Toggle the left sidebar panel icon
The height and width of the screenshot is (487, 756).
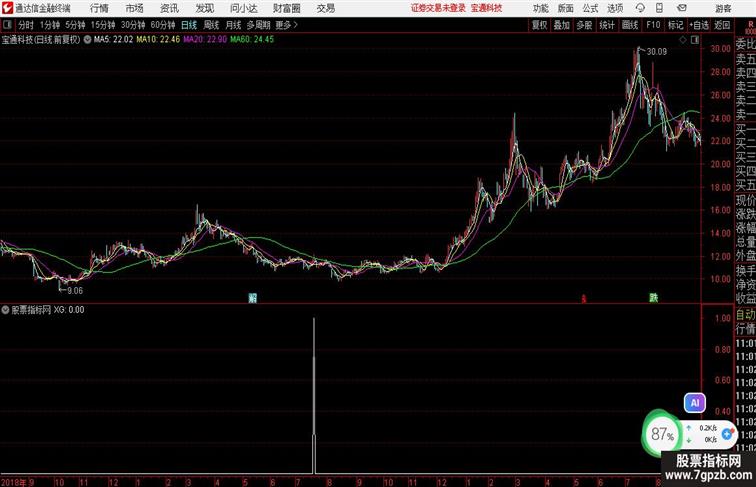pos(7,25)
